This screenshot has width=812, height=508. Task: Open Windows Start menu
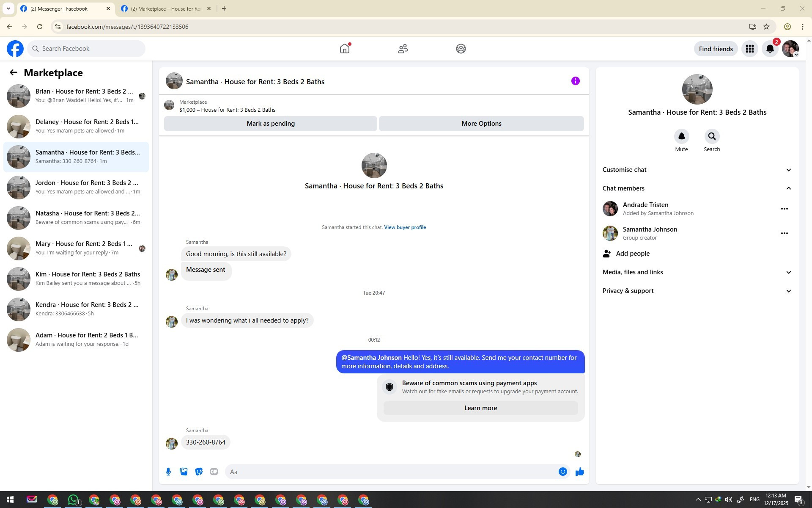coord(10,500)
